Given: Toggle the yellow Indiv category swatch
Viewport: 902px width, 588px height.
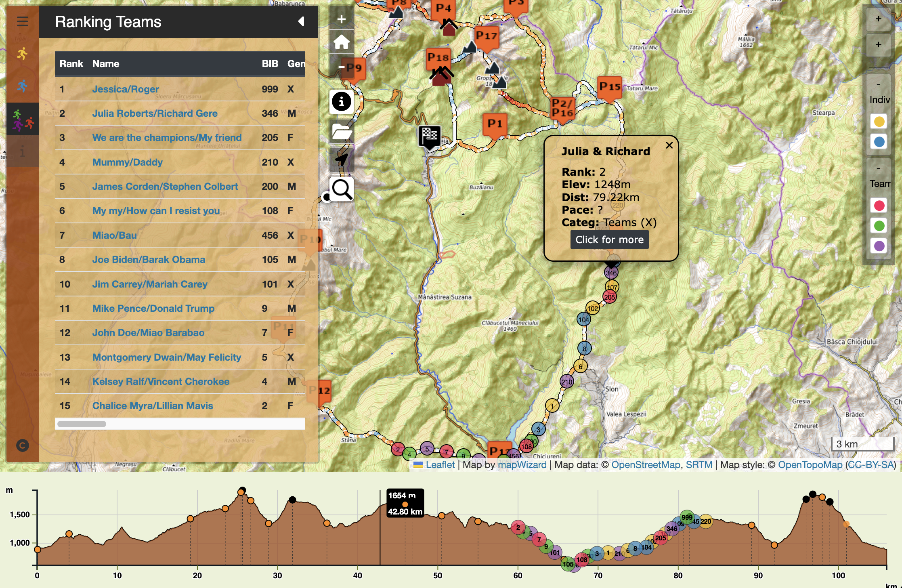Looking at the screenshot, I should (879, 122).
